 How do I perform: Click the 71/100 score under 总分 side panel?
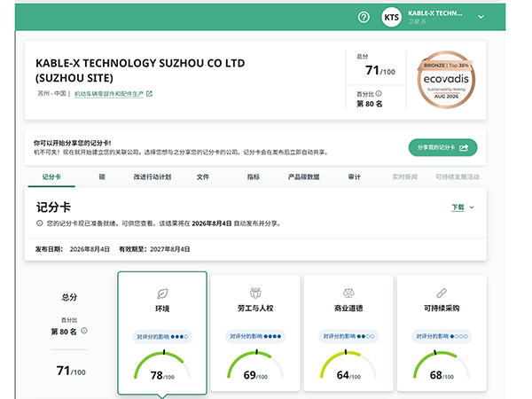tap(71, 371)
